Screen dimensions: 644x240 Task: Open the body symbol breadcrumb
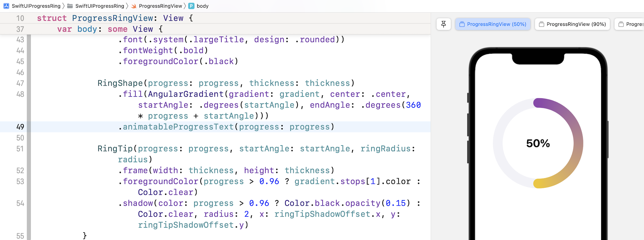point(203,6)
